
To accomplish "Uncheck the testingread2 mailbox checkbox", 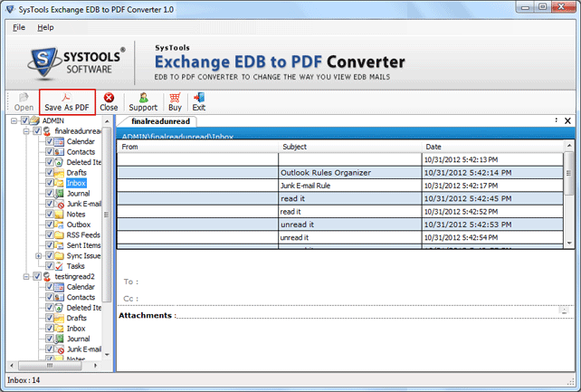I will click(37, 276).
